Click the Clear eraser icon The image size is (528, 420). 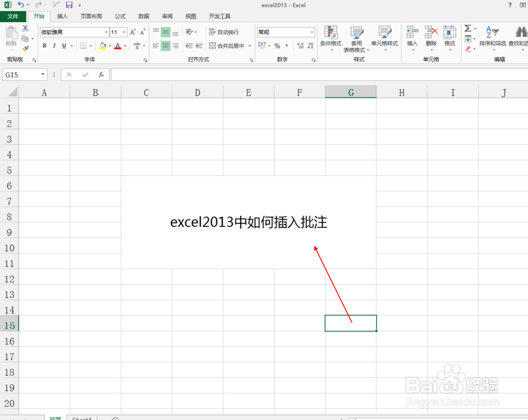tap(468, 49)
